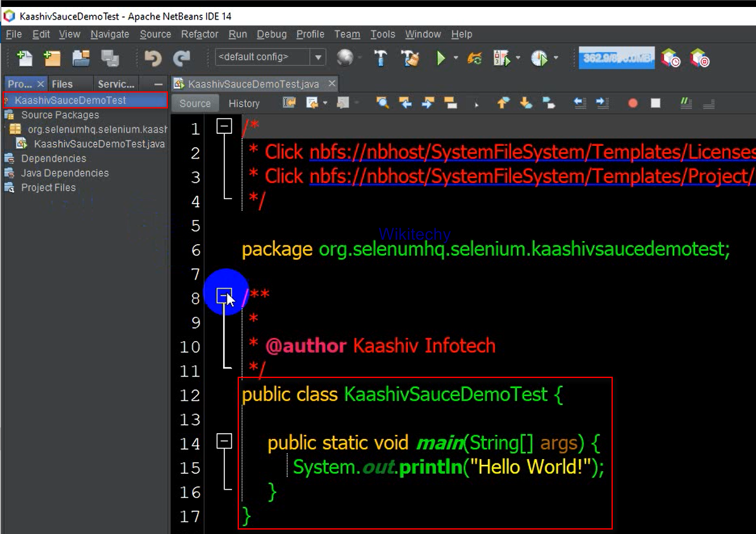756x534 pixels.
Task: Click the Undo arrow icon
Action: (153, 58)
